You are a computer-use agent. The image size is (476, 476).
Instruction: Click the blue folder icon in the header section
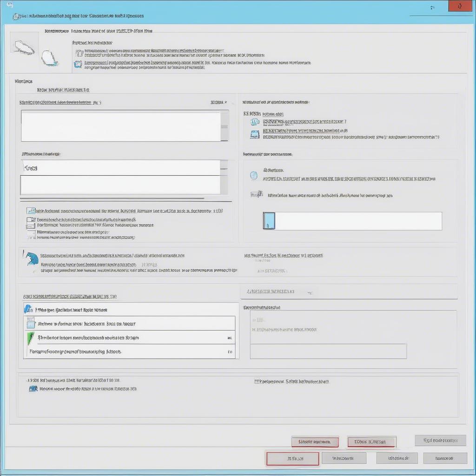pos(78,64)
